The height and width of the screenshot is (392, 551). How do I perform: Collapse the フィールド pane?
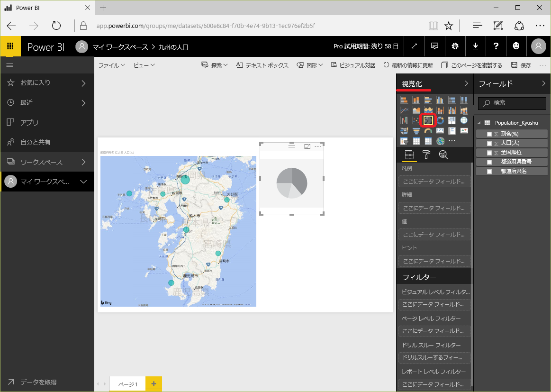pyautogui.click(x=543, y=83)
